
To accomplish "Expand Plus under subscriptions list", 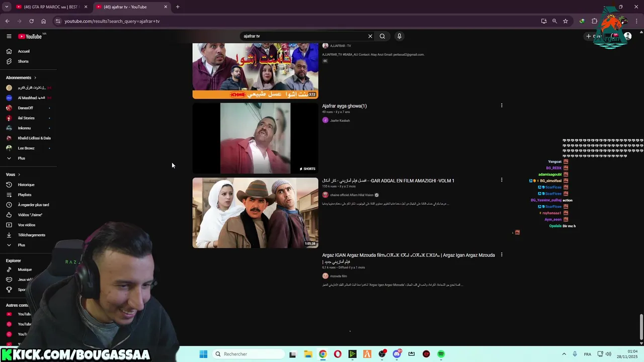I will coord(21,158).
